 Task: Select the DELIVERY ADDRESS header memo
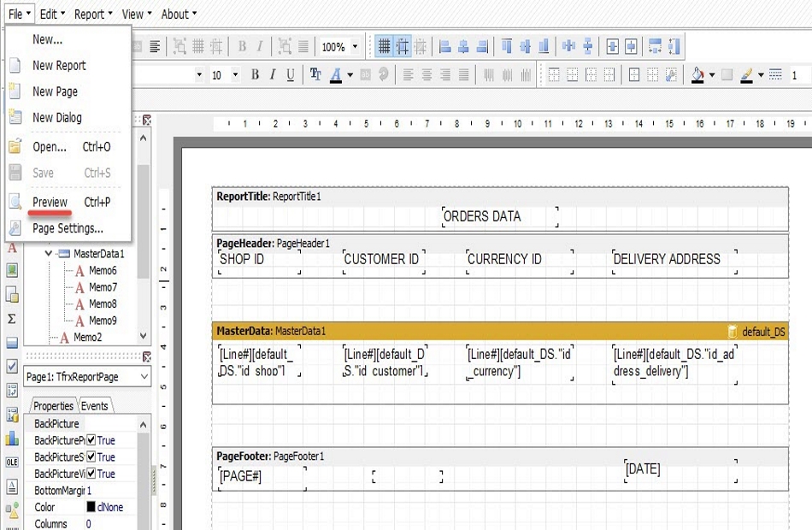pyautogui.click(x=674, y=261)
